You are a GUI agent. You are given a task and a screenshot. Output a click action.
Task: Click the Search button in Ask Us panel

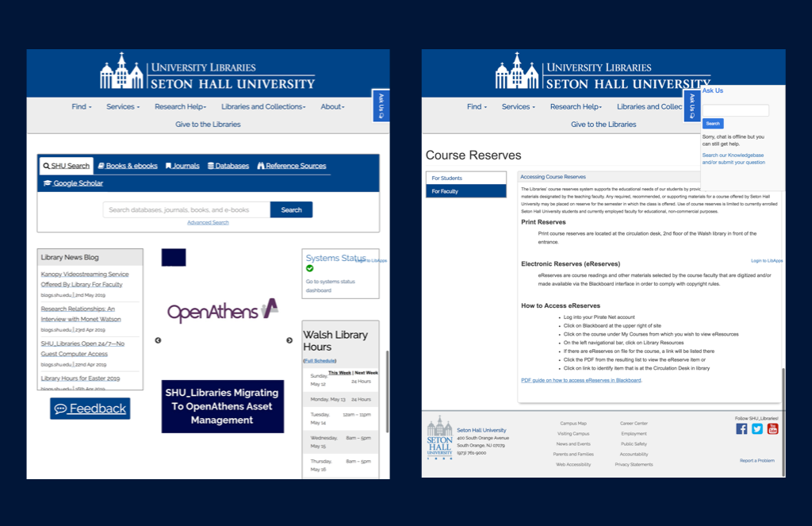click(713, 123)
